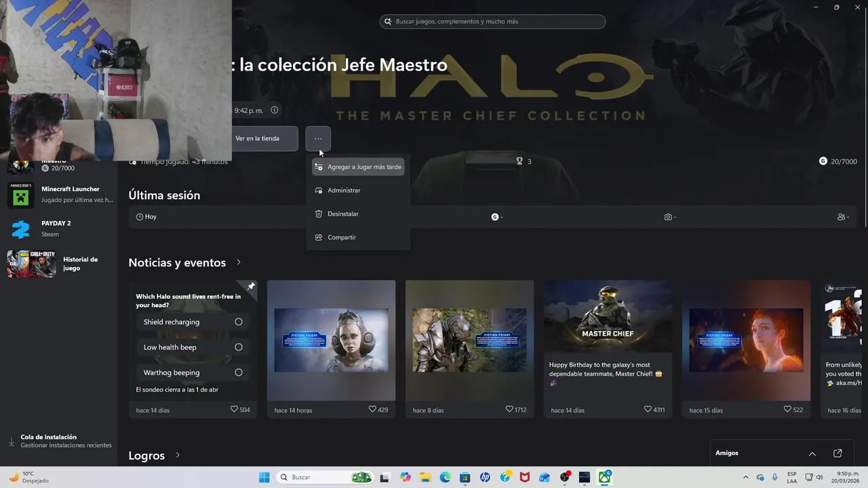Open the Fiction Friday post from hace 14 horas
This screenshot has height=488, width=868.
(x=331, y=340)
